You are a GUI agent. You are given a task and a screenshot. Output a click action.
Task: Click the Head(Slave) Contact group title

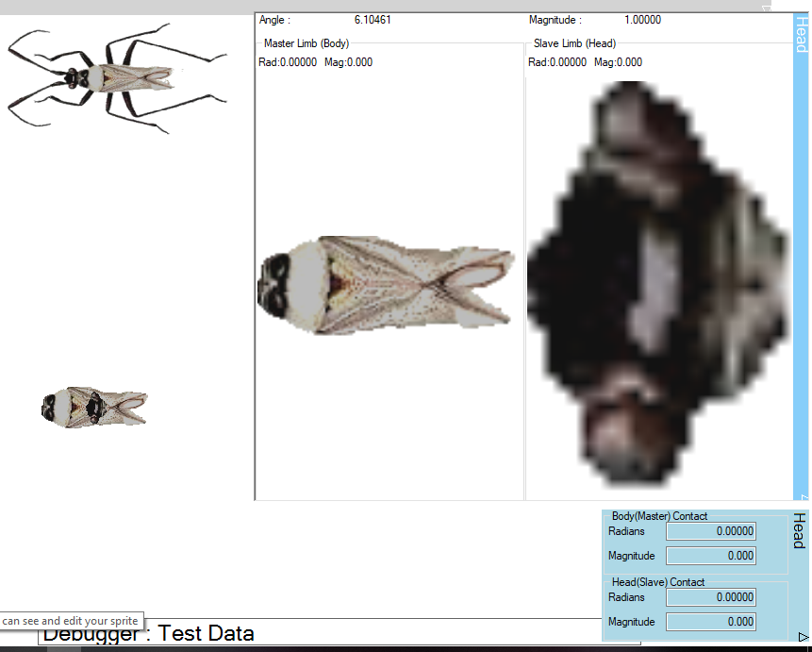click(657, 582)
